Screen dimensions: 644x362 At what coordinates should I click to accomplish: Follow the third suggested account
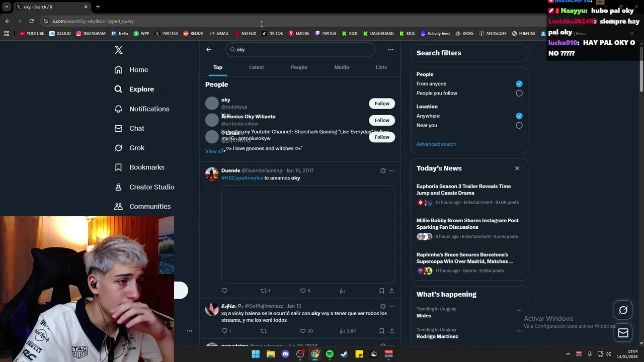click(382, 137)
